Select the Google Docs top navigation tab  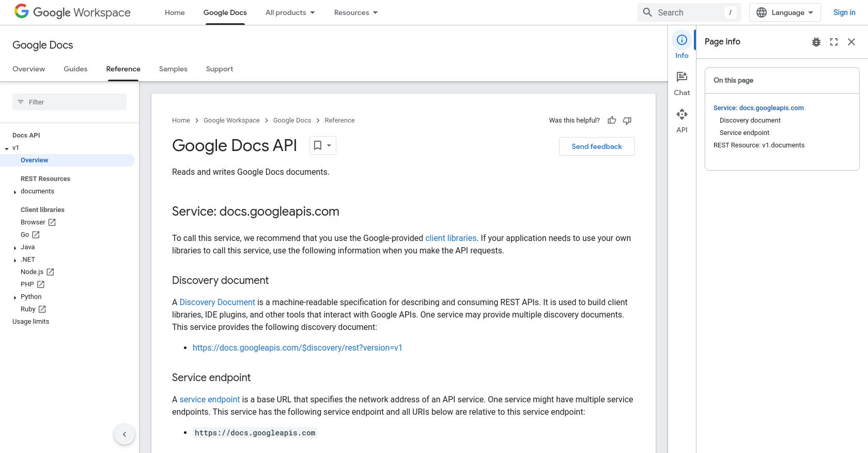pyautogui.click(x=225, y=12)
